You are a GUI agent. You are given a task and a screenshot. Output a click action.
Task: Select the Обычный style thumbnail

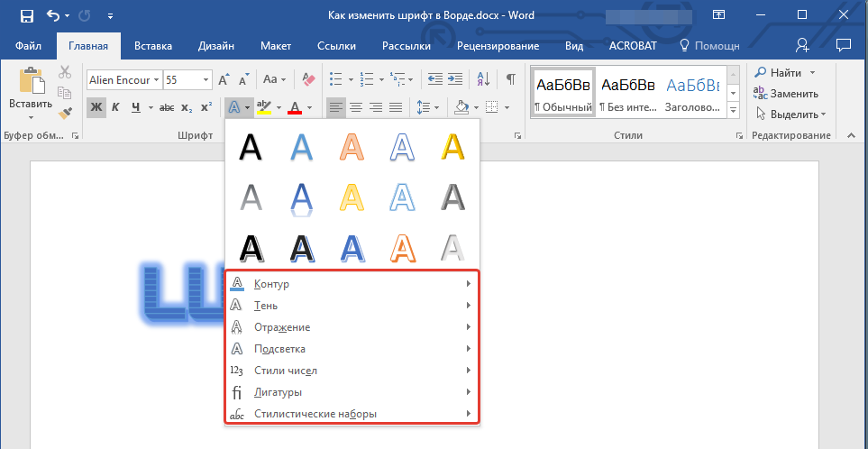click(x=563, y=92)
